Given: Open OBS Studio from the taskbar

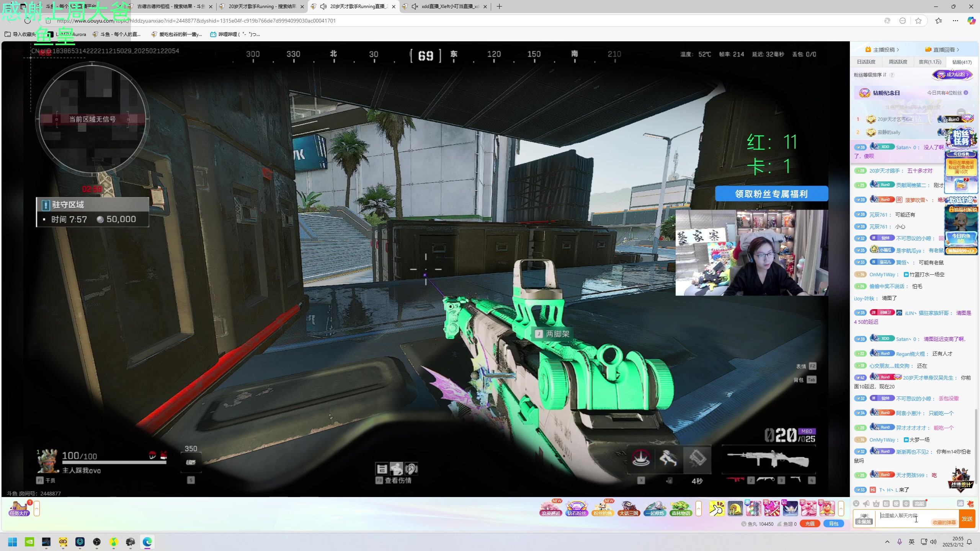Looking at the screenshot, I should pos(97,542).
